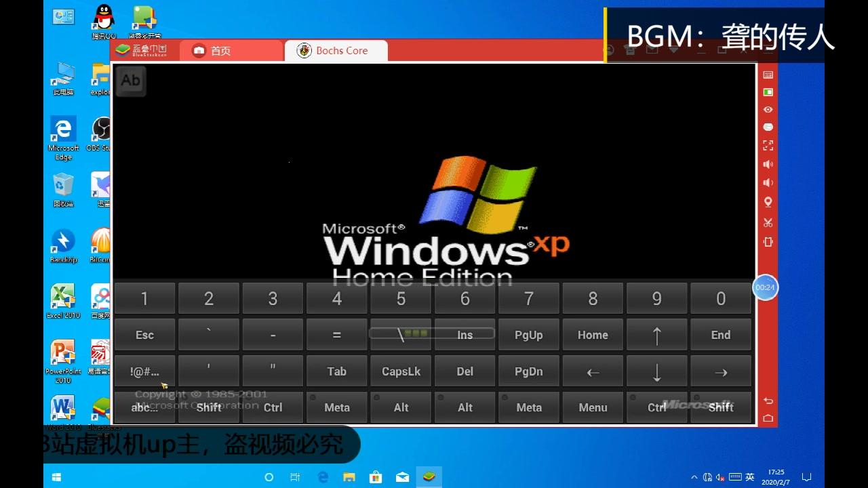This screenshot has width=868, height=488.
Task: Toggle fullscreen from the BlueStacks sidebar
Action: (768, 145)
